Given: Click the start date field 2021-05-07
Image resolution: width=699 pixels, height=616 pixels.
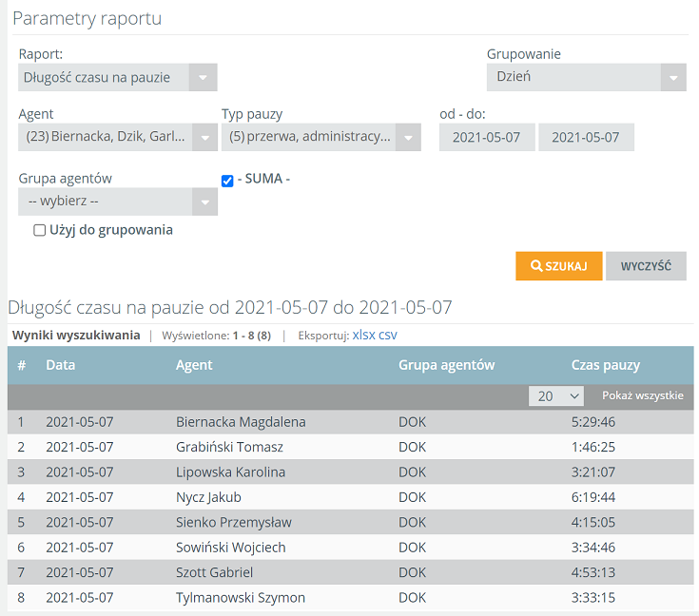Looking at the screenshot, I should (487, 137).
